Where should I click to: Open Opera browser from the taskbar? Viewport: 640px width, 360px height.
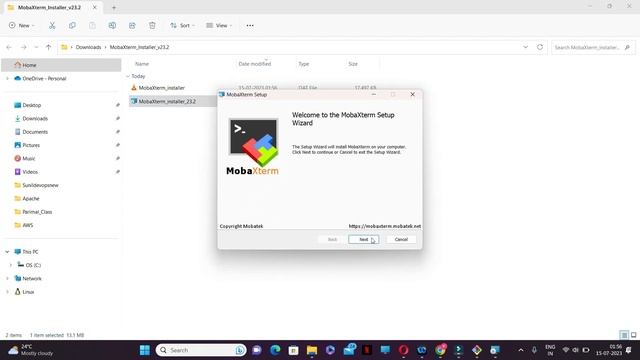404,350
